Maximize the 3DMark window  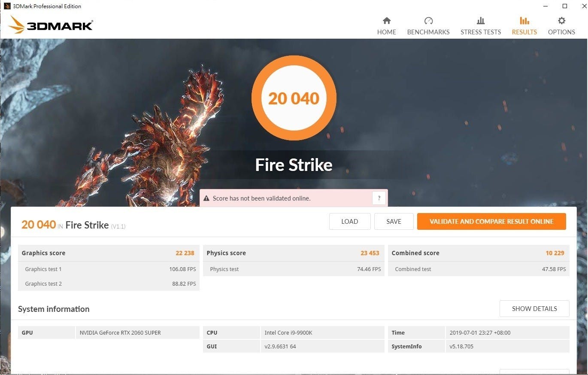click(x=565, y=6)
